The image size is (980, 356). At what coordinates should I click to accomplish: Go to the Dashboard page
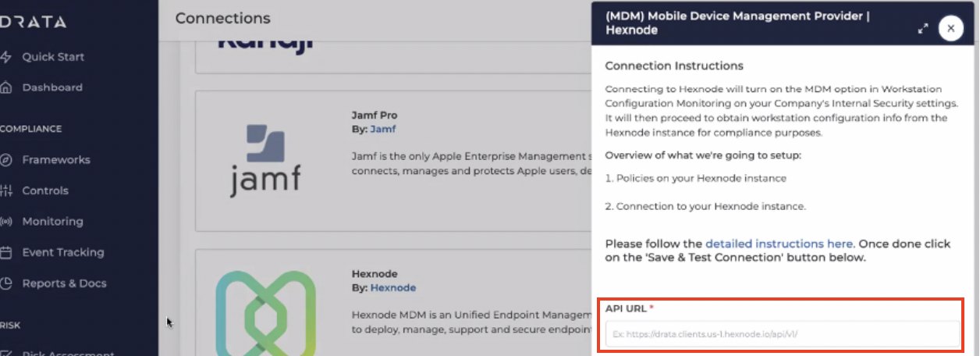coord(51,87)
